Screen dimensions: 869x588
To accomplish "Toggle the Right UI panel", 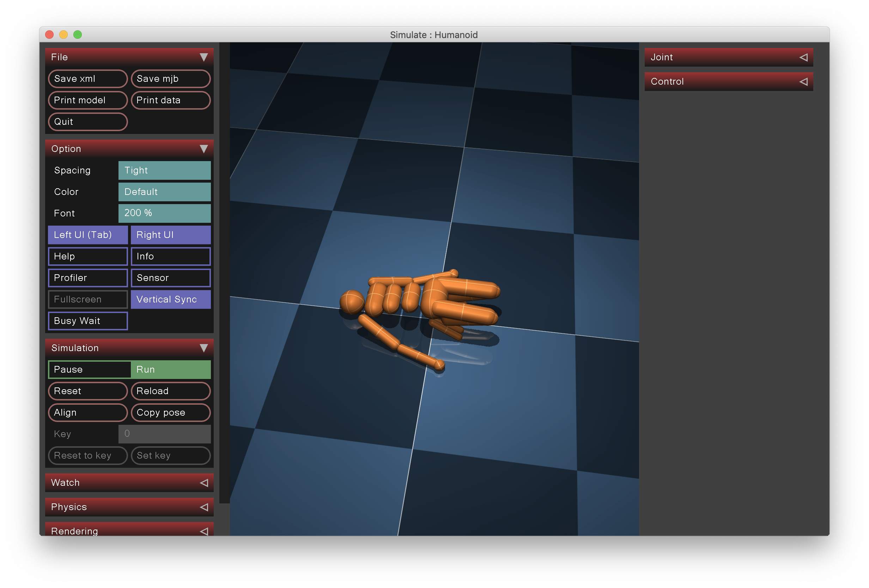I will [x=170, y=235].
